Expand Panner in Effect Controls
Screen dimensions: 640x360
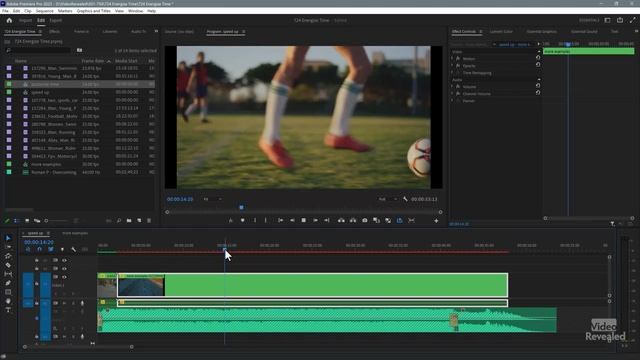452,100
